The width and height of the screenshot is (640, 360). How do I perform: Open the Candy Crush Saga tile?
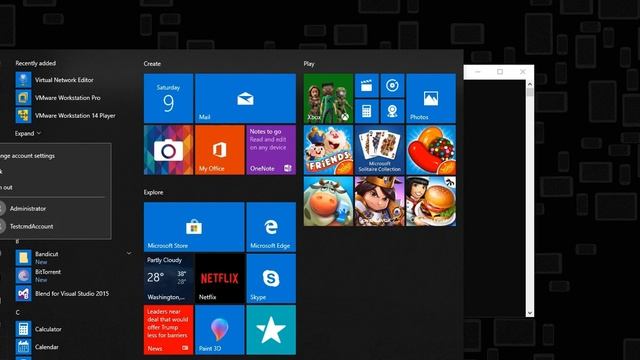pos(431,150)
